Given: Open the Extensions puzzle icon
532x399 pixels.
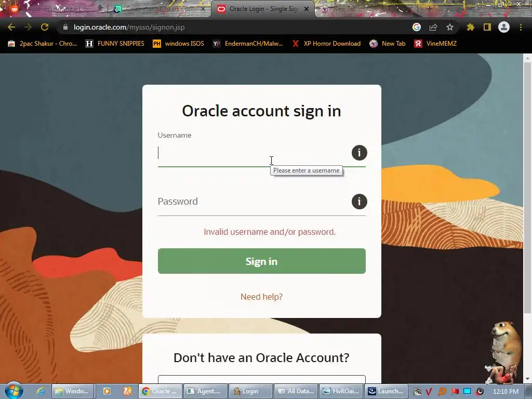Looking at the screenshot, I should pos(470,27).
